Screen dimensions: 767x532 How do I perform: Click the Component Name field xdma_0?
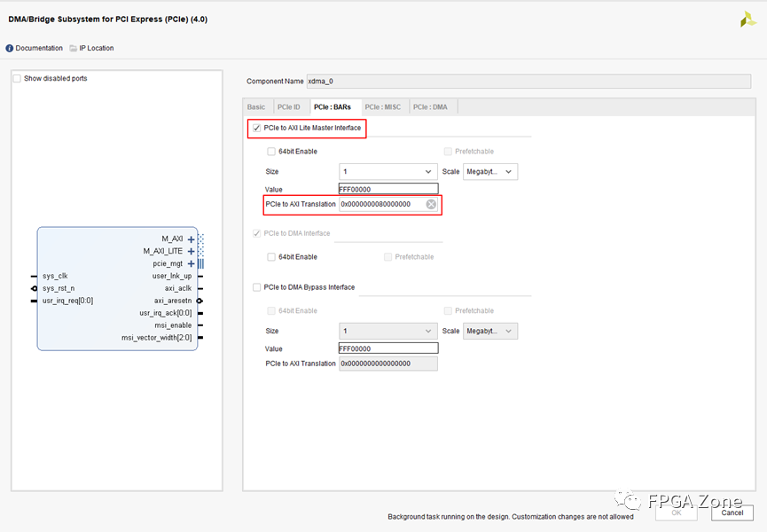pyautogui.click(x=528, y=82)
